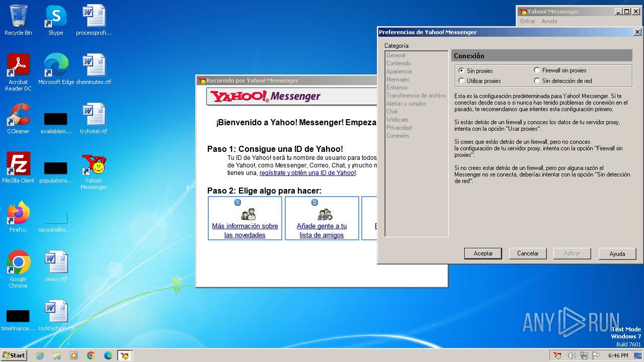Select the Entornos category
Image resolution: width=644 pixels, height=362 pixels.
397,87
